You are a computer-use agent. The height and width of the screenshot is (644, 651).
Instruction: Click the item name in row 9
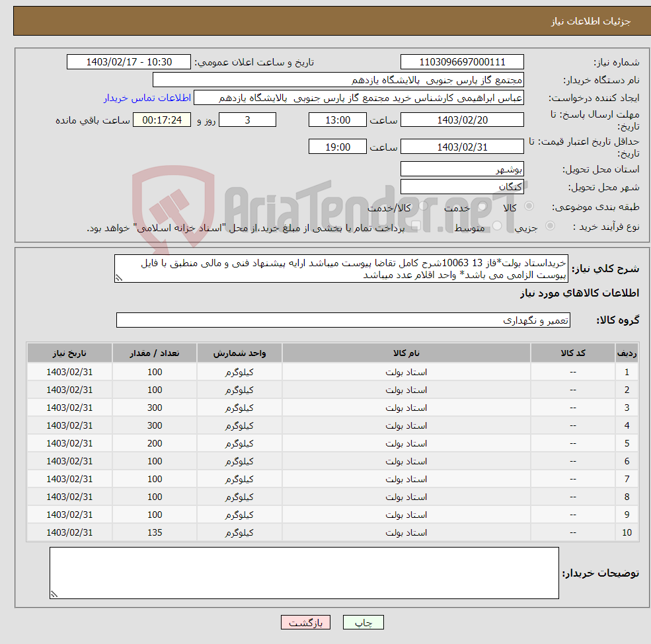[x=406, y=515]
